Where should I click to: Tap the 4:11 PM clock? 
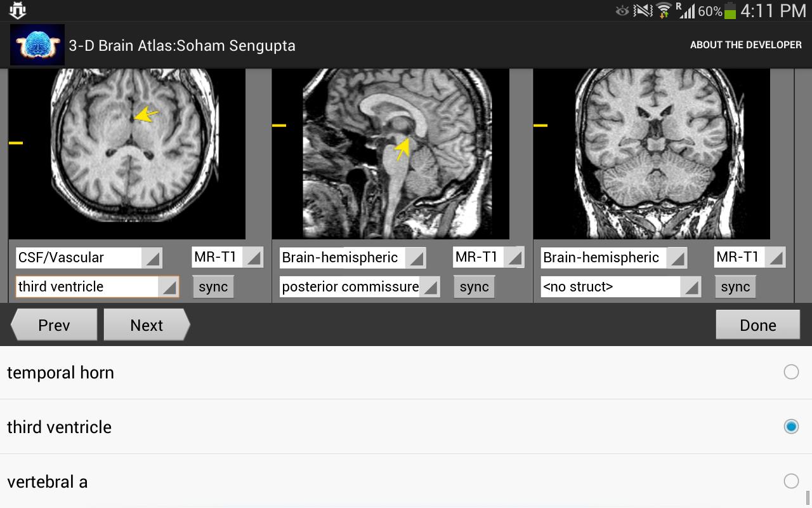[773, 11]
